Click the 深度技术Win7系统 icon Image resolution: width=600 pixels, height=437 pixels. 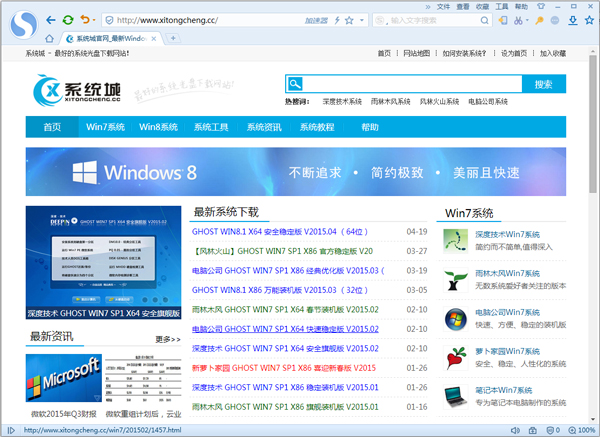pyautogui.click(x=455, y=241)
